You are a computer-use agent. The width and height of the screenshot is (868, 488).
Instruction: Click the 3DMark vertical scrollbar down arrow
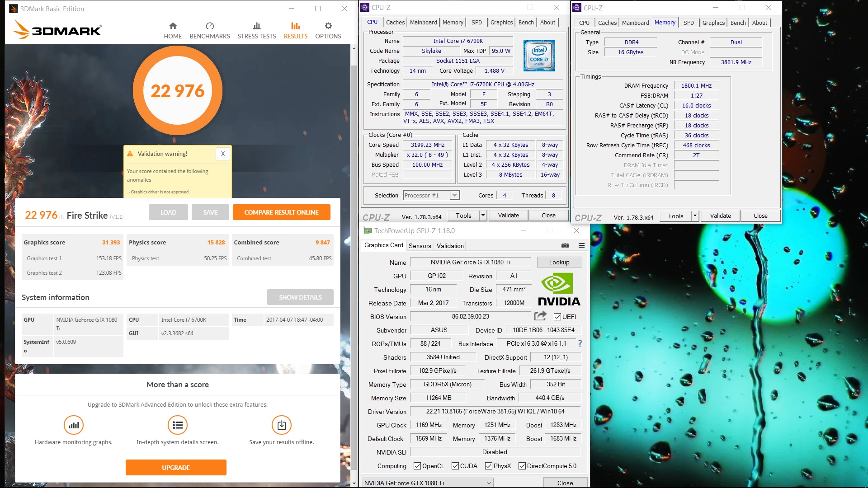354,483
